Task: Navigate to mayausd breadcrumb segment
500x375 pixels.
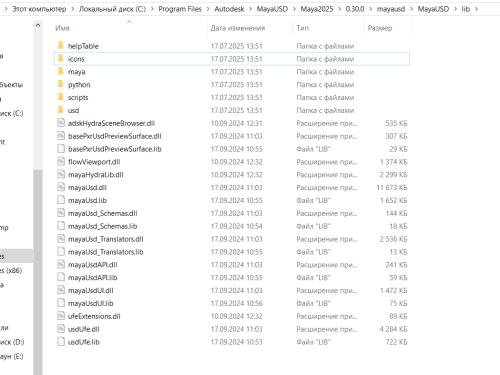Action: (391, 9)
